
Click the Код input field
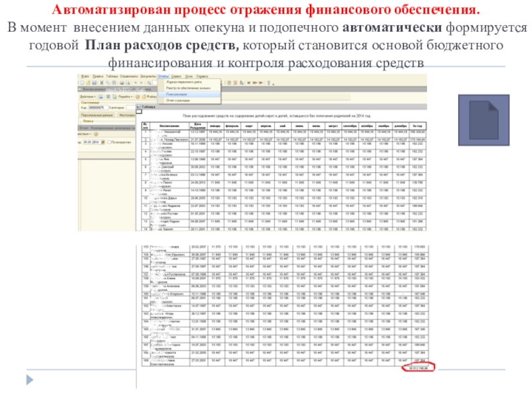[x=98, y=108]
